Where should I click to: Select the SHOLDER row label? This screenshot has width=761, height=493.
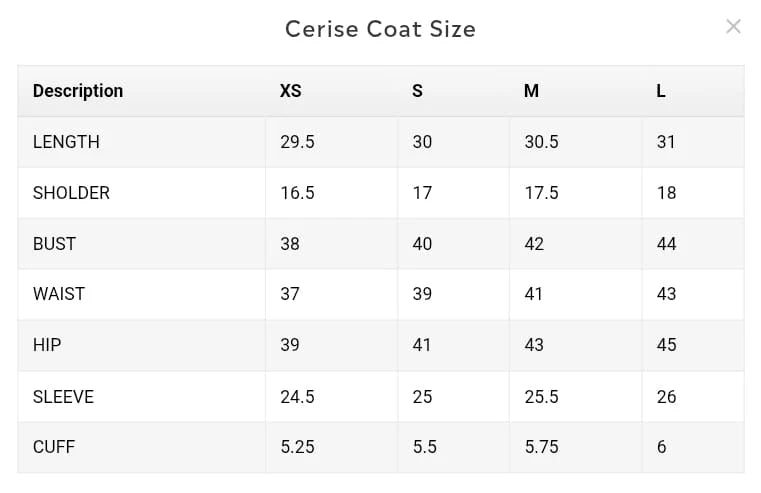[71, 193]
